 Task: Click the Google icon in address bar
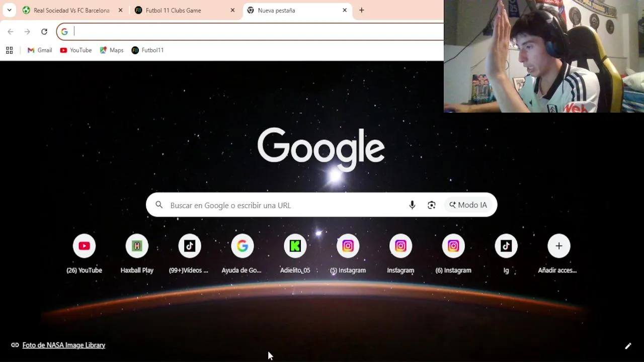pyautogui.click(x=64, y=32)
